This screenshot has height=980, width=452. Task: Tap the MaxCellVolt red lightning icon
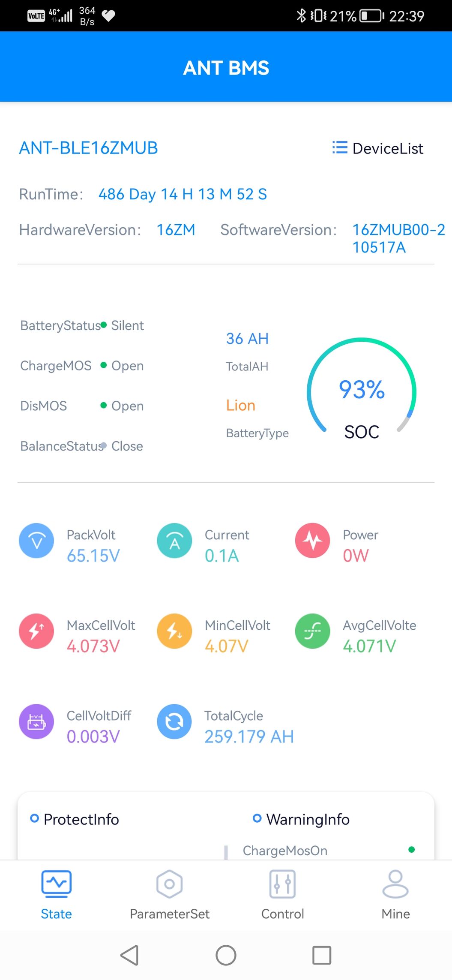pyautogui.click(x=36, y=631)
